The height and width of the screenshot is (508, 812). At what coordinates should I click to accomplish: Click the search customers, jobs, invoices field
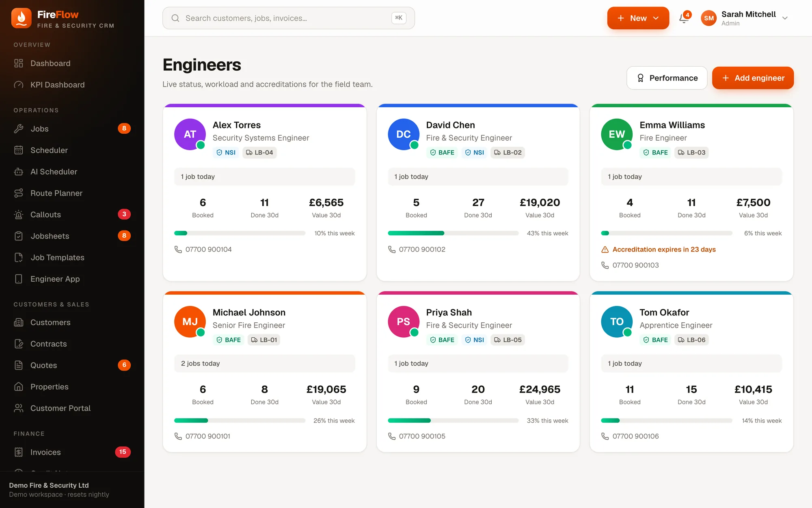click(289, 18)
